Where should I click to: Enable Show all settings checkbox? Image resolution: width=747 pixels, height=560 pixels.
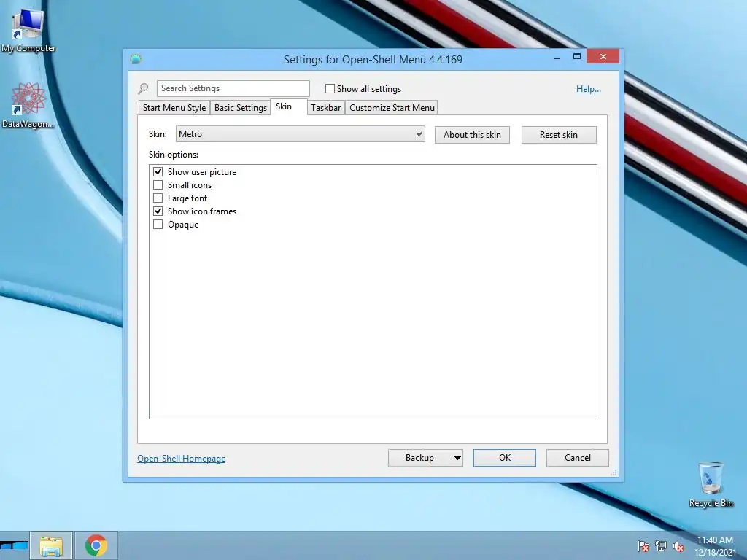coord(330,88)
